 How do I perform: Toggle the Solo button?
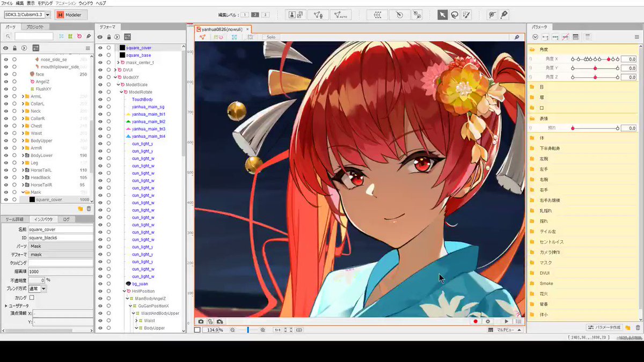tap(271, 37)
